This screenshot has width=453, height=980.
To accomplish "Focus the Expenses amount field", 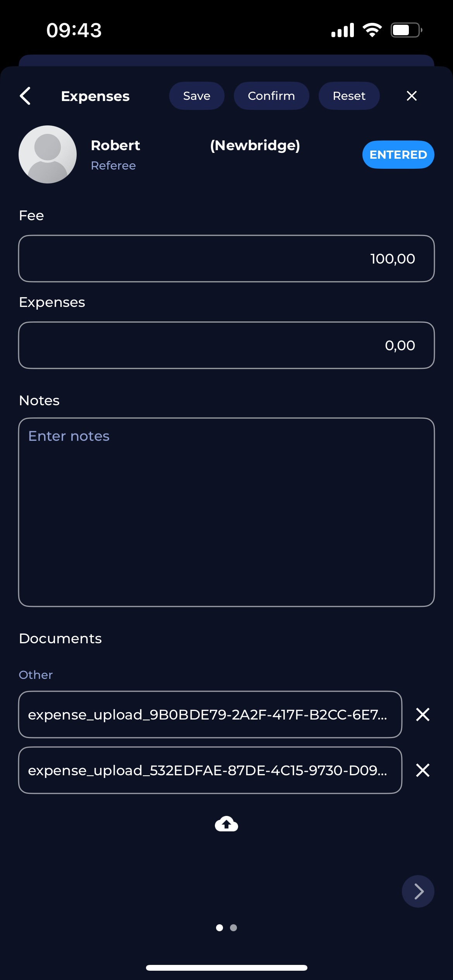I will (x=226, y=345).
